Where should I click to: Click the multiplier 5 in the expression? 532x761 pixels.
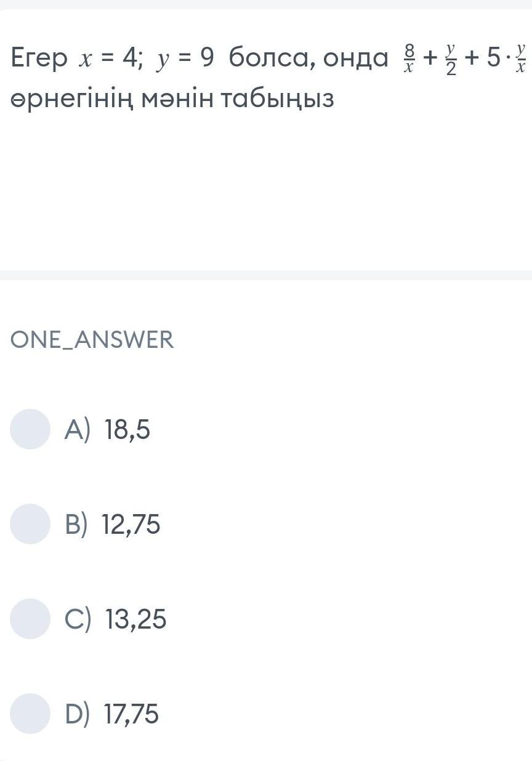coord(493,60)
